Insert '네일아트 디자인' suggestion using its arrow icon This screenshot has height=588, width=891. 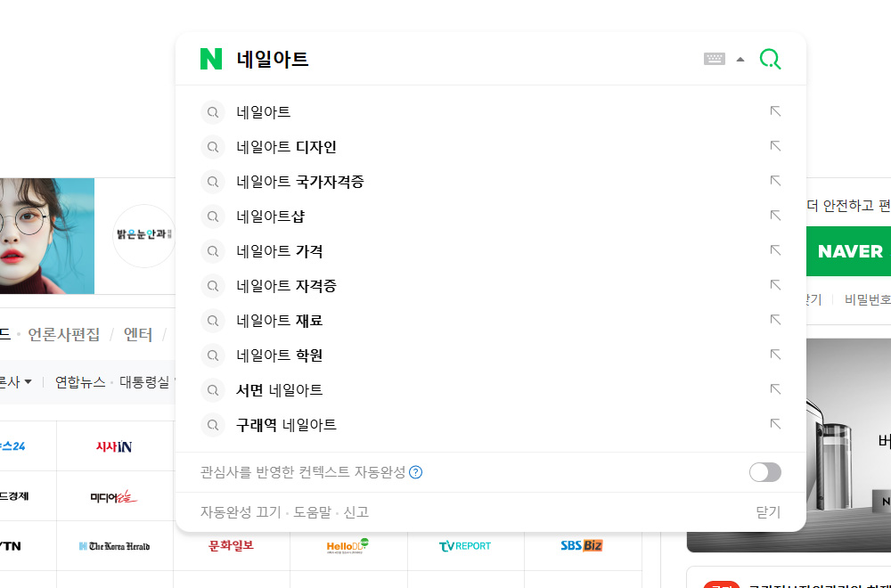tap(775, 147)
